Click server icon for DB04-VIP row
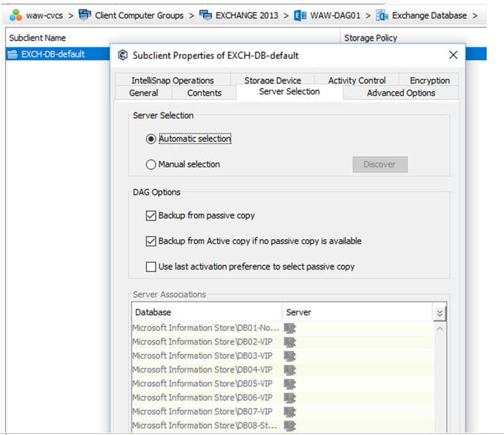The height and width of the screenshot is (435, 504). (x=290, y=370)
